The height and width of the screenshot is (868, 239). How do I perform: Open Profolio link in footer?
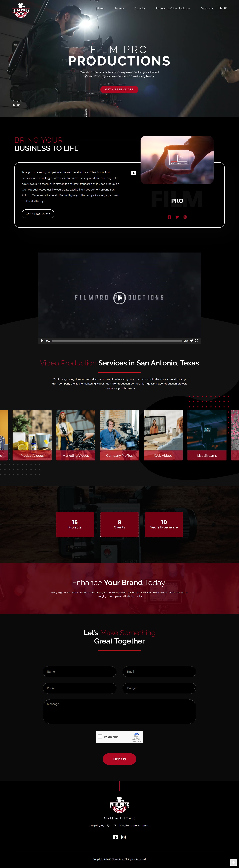tap(118, 818)
